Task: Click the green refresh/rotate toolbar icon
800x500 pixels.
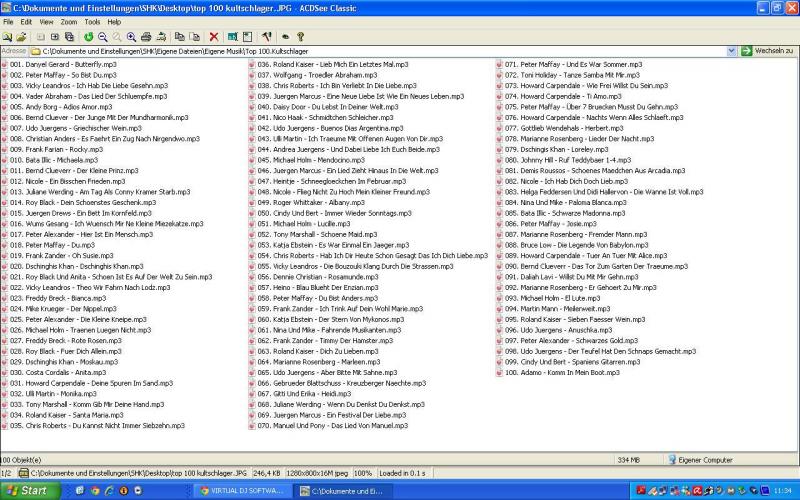Action: 88,37
